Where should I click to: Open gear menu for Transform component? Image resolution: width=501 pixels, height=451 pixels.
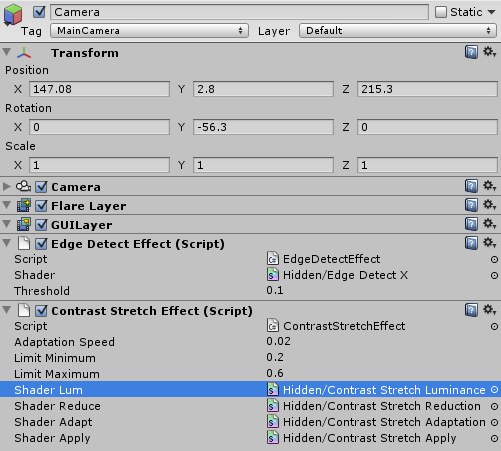(x=490, y=52)
